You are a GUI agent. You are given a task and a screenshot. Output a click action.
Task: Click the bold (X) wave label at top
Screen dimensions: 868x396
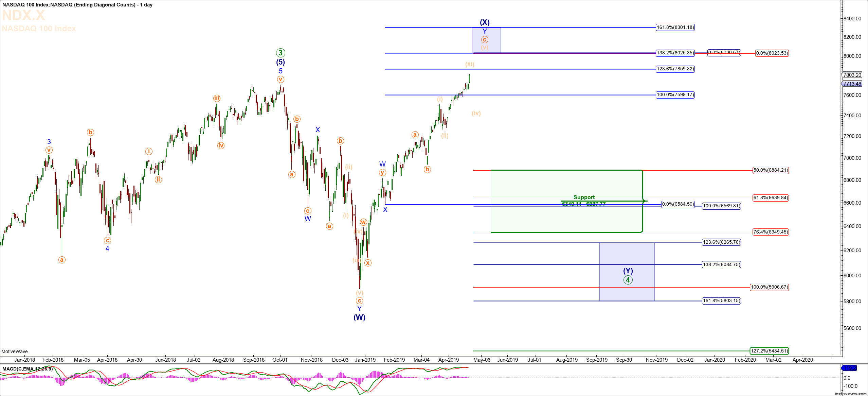pyautogui.click(x=485, y=22)
